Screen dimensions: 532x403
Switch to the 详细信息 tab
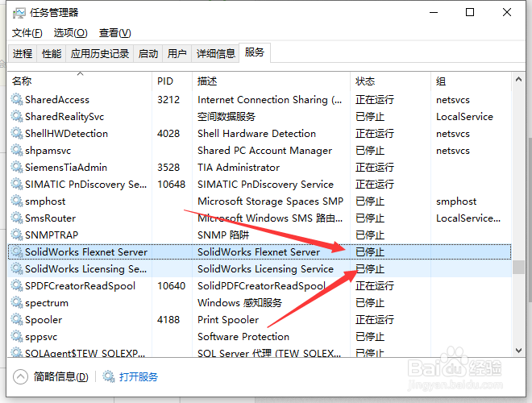pyautogui.click(x=216, y=53)
